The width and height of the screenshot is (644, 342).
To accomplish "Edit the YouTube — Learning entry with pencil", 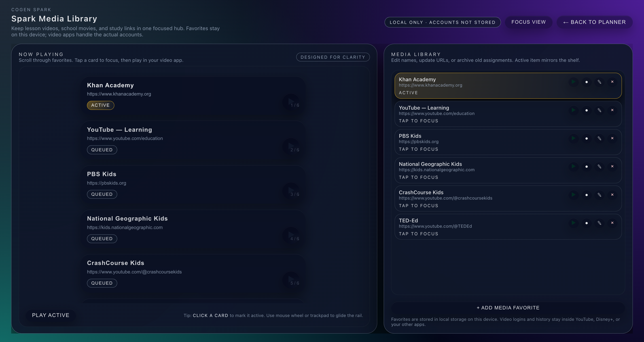I will [599, 110].
